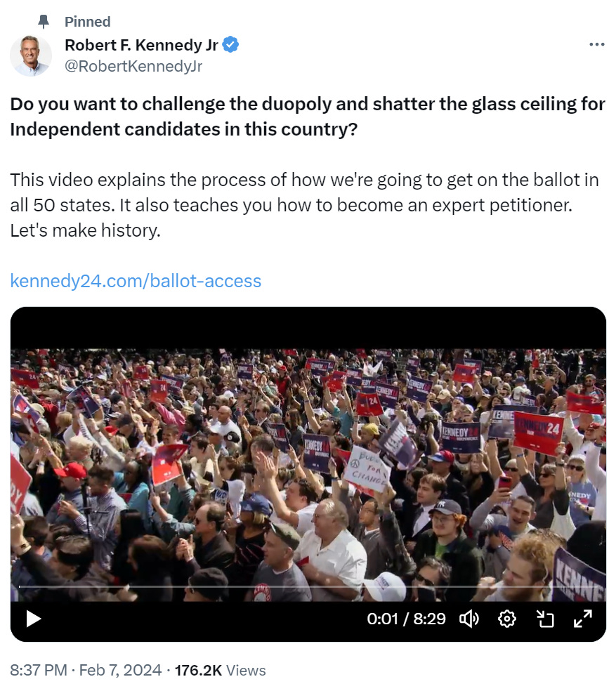Click the blue verified badge
This screenshot has width=616, height=691.
coord(230,44)
